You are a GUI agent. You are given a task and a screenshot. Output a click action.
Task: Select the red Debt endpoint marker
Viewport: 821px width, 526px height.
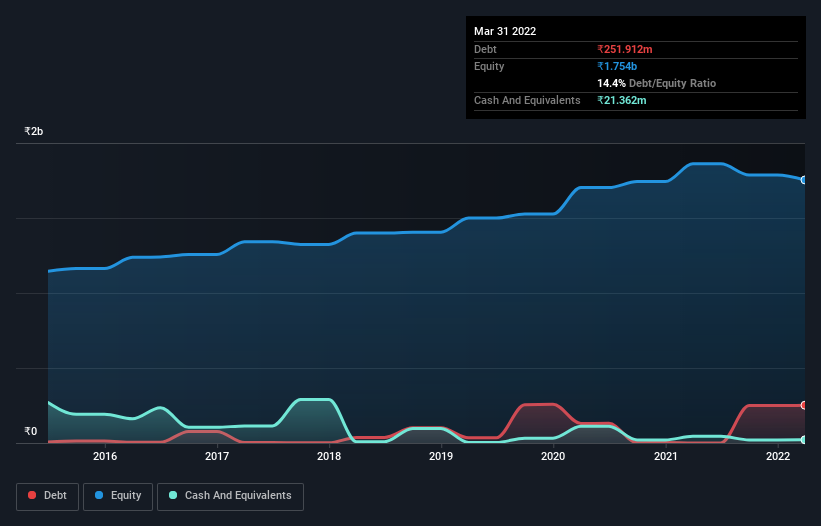tap(804, 405)
